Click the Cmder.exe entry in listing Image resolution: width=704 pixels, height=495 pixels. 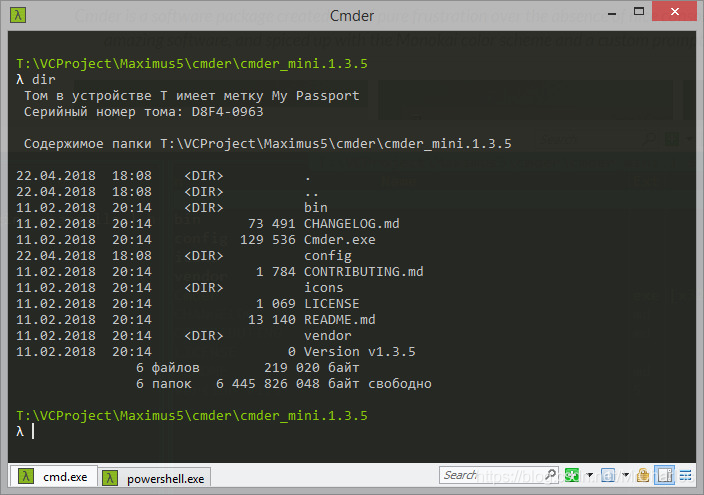[339, 240]
